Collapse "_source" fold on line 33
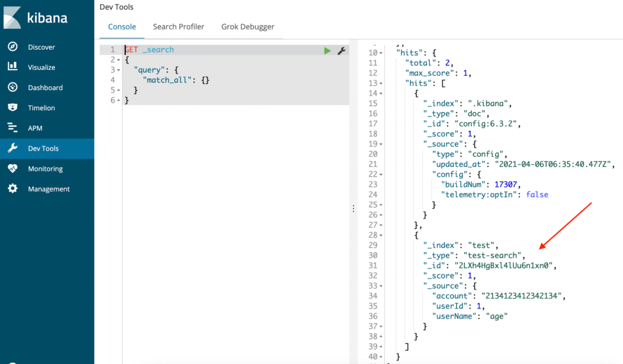This screenshot has width=623, height=364. 381,286
